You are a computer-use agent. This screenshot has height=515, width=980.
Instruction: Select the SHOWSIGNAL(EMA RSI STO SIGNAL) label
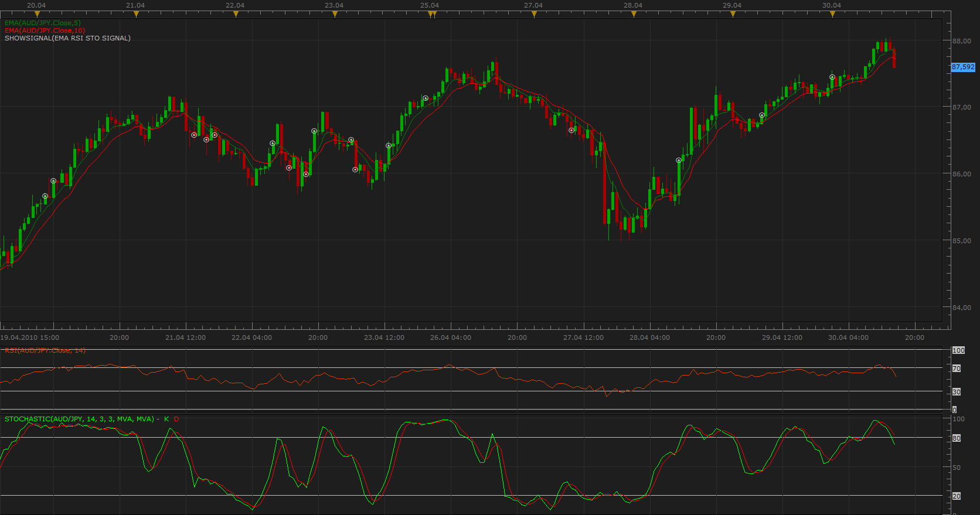67,38
